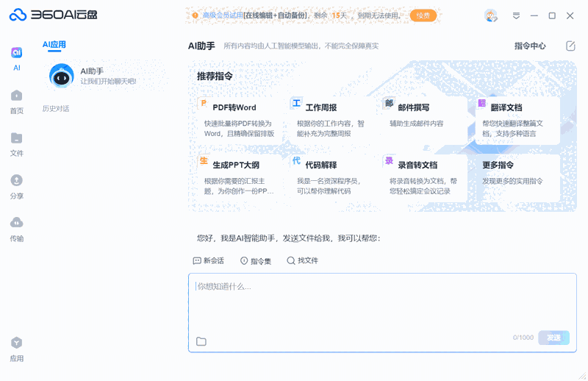Select 录音转文档 command
The width and height of the screenshot is (588, 381).
pyautogui.click(x=424, y=178)
